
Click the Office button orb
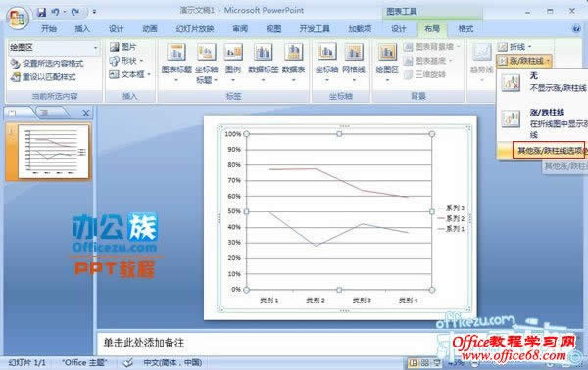[18, 18]
